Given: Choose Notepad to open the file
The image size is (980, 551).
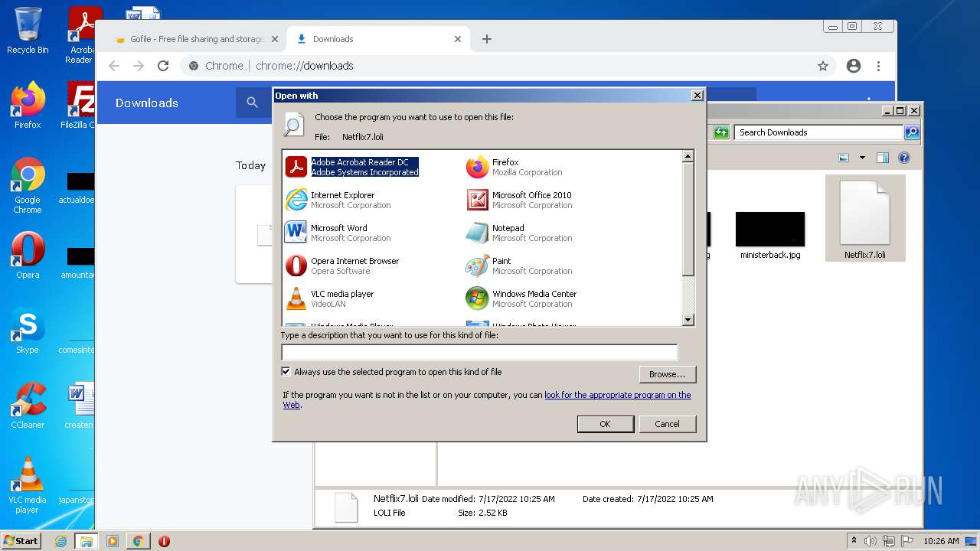Looking at the screenshot, I should (x=519, y=233).
